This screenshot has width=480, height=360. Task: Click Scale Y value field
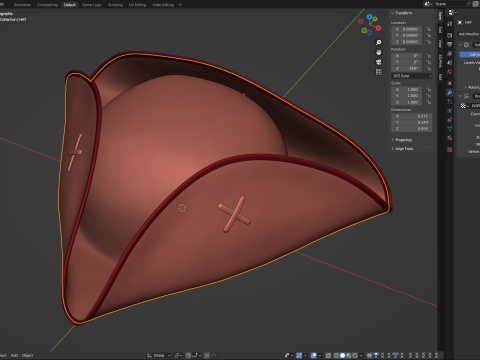tap(406, 96)
